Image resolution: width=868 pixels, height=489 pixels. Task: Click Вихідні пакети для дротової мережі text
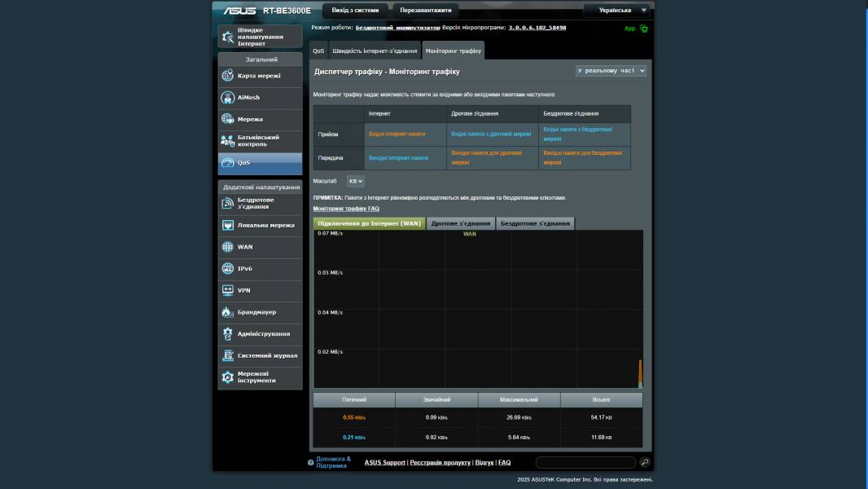[487, 158]
